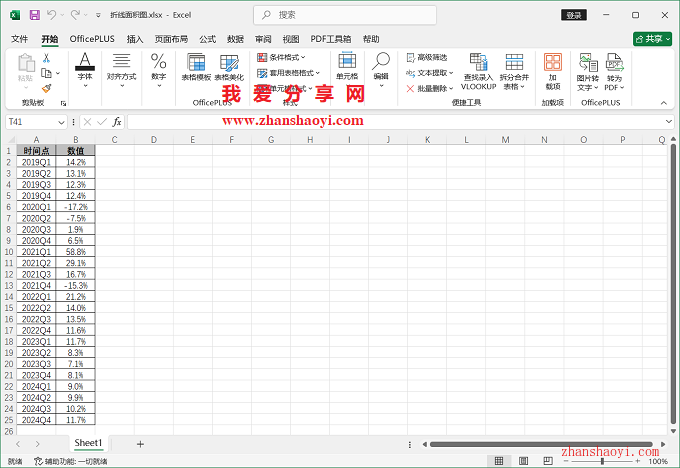Select cell with 时间点 header
Image resolution: width=680 pixels, height=468 pixels.
(36, 151)
